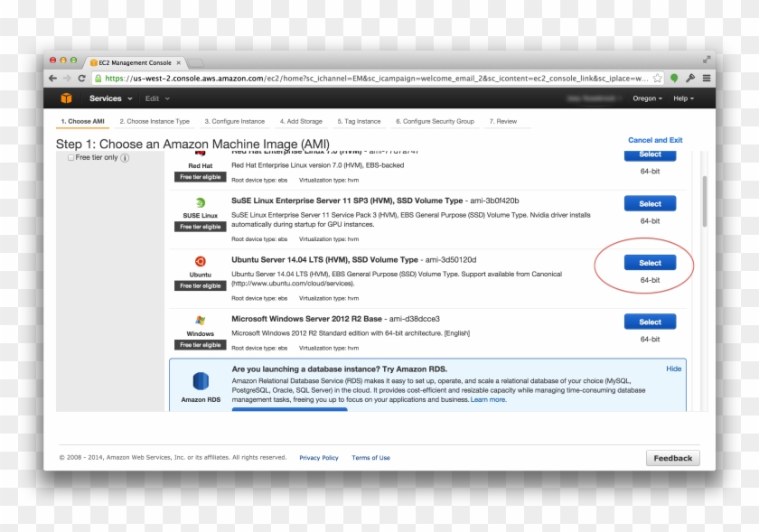Bookmark page with the star icon
759x532 pixels.
pos(657,78)
